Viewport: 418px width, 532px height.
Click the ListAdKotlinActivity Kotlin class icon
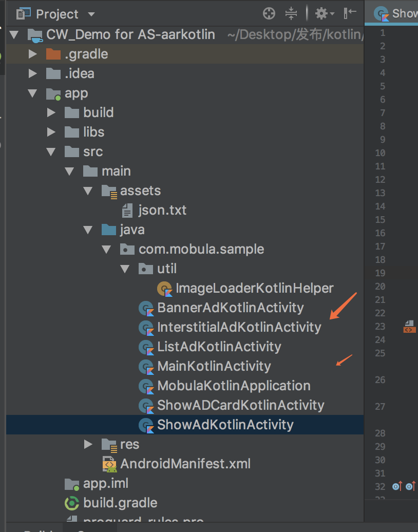pyautogui.click(x=146, y=348)
